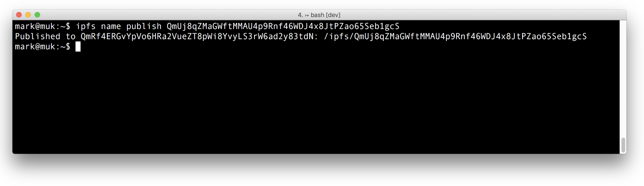Click the arrow symbol in the title bar
The width and height of the screenshot is (644, 186).
point(307,15)
